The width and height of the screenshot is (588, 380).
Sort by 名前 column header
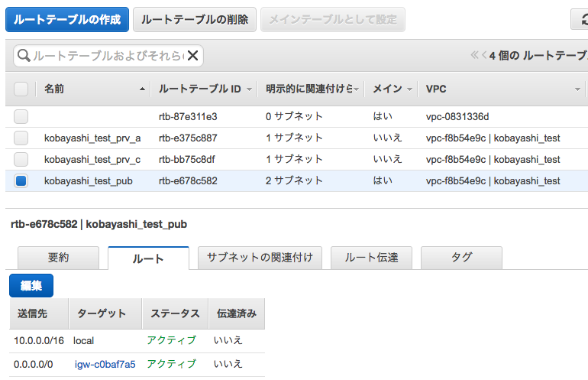tap(54, 89)
